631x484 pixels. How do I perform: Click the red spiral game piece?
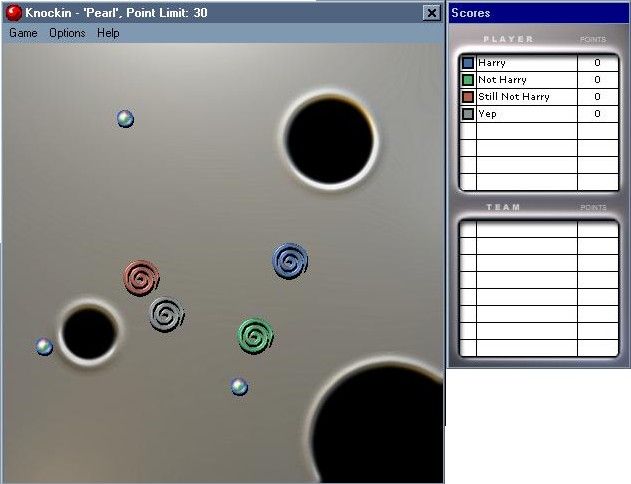coord(141,277)
